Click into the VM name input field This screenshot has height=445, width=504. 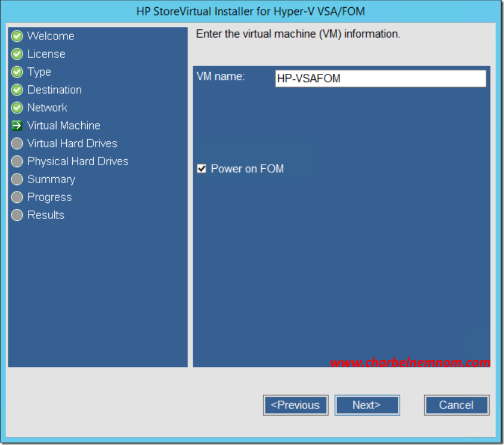(x=381, y=79)
